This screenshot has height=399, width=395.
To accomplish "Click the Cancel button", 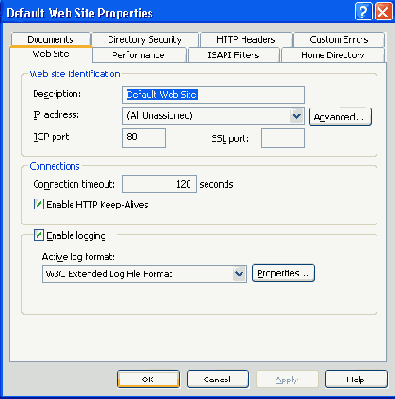I will (218, 379).
